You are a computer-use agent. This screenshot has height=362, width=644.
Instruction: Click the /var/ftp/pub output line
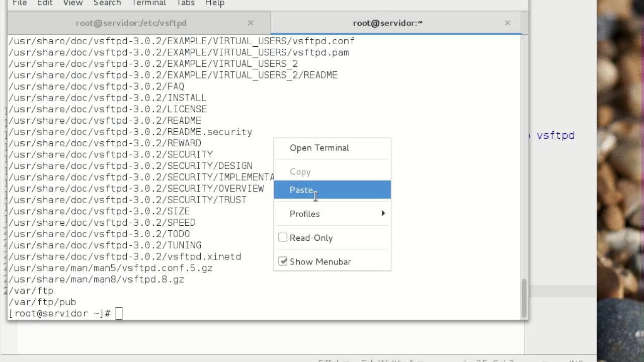pyautogui.click(x=42, y=302)
